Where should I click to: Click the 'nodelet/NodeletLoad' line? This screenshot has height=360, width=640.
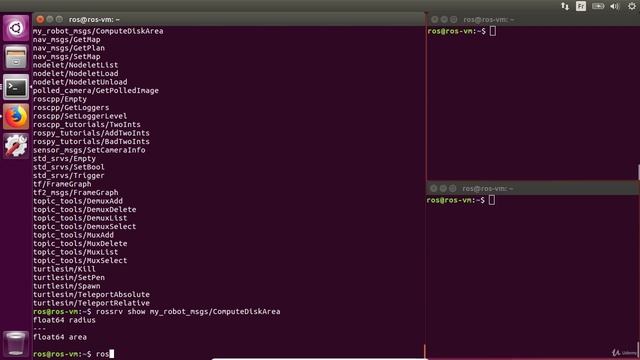coord(76,73)
